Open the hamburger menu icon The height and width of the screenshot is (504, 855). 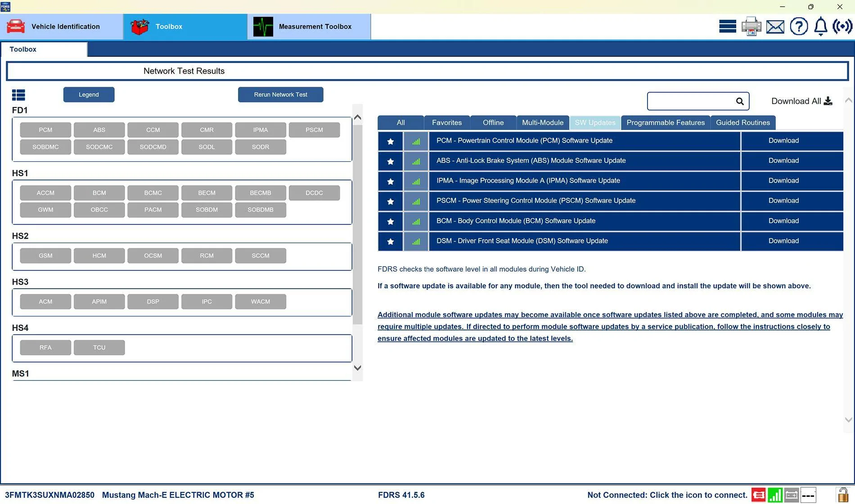coord(728,27)
